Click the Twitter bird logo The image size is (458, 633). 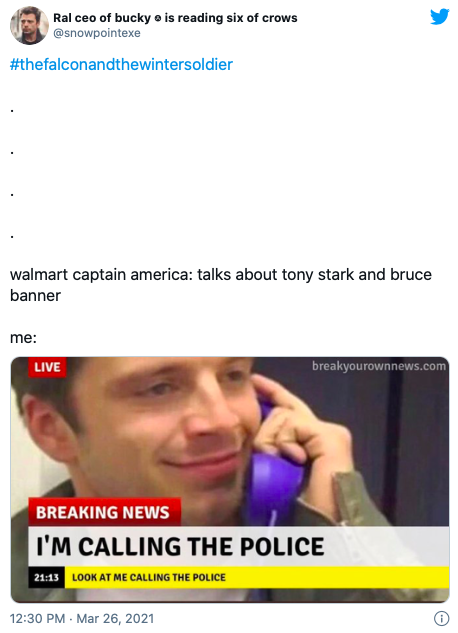[x=439, y=17]
